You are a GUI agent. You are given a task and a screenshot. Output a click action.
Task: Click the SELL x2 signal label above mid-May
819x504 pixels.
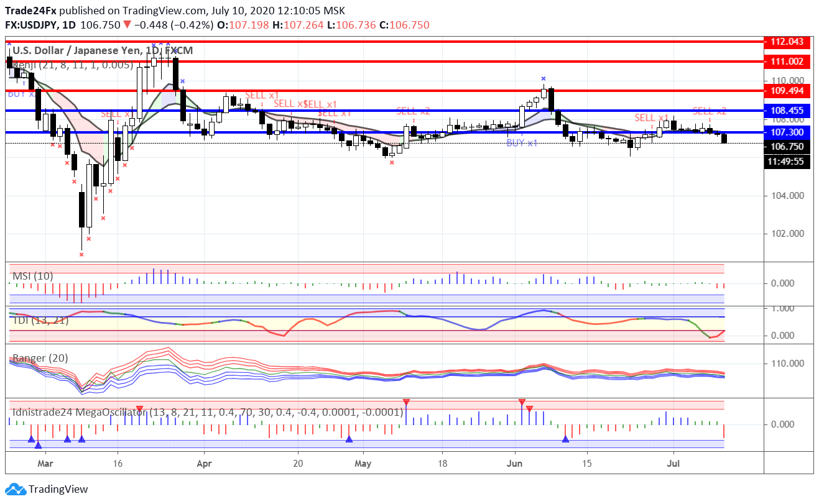click(414, 111)
